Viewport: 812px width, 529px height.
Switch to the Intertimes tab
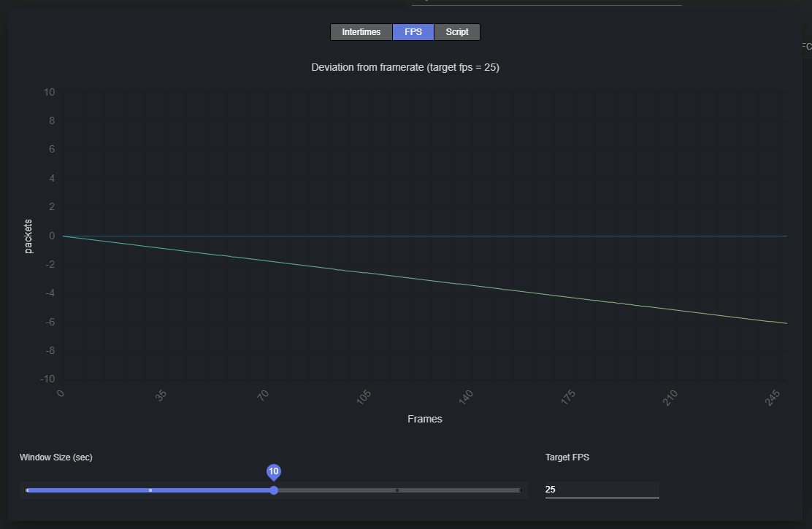point(361,32)
